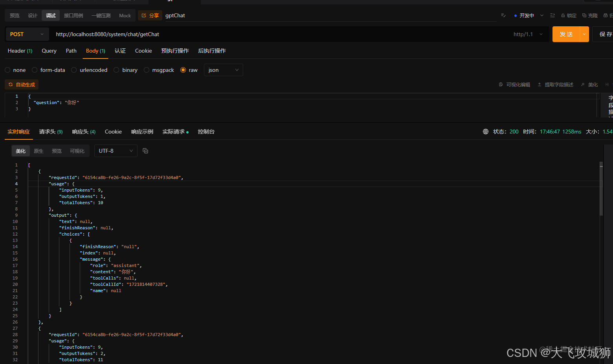Open the 控制台 console tab
The image size is (613, 364).
pyautogui.click(x=206, y=132)
